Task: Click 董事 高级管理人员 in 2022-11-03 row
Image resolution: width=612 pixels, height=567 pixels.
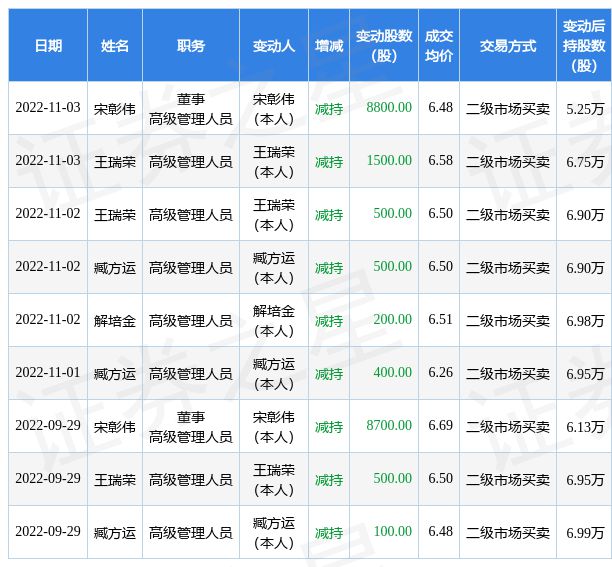Action: pos(191,109)
